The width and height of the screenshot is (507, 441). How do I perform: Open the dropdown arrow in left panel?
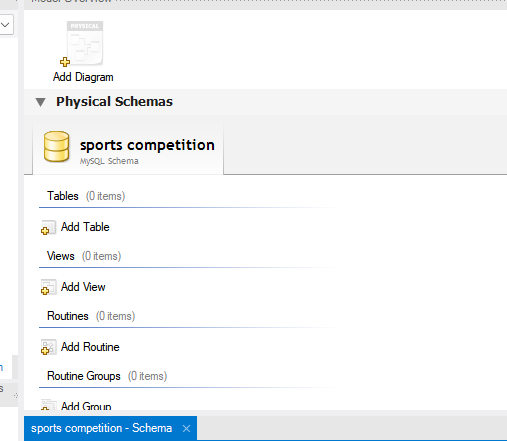pos(6,25)
